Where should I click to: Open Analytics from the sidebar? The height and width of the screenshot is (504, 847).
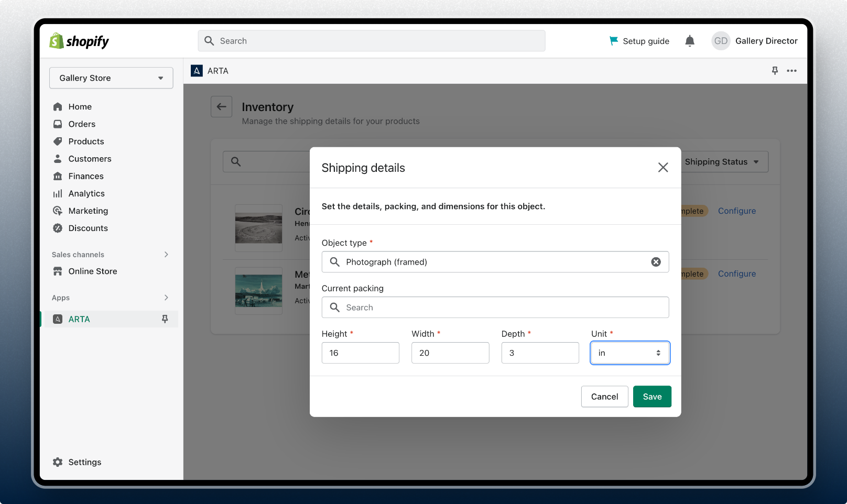86,193
